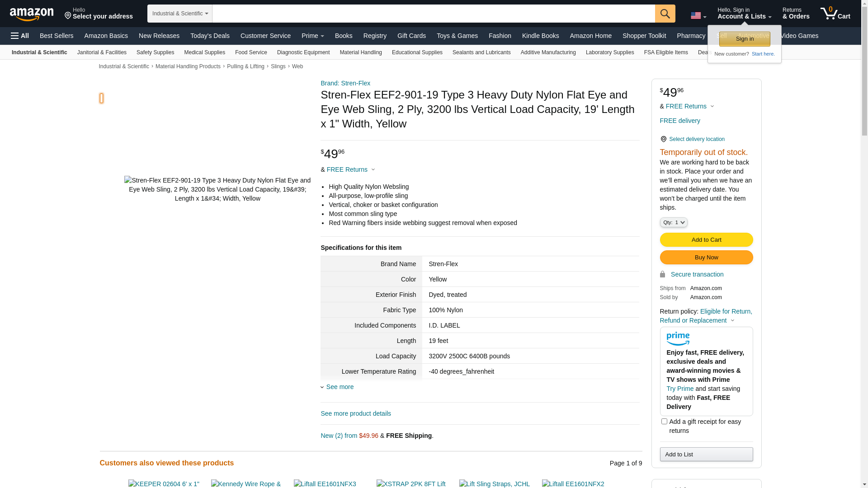Open Industrial & Scientific search category dropdown
Image resolution: width=868 pixels, height=488 pixels.
pyautogui.click(x=180, y=14)
